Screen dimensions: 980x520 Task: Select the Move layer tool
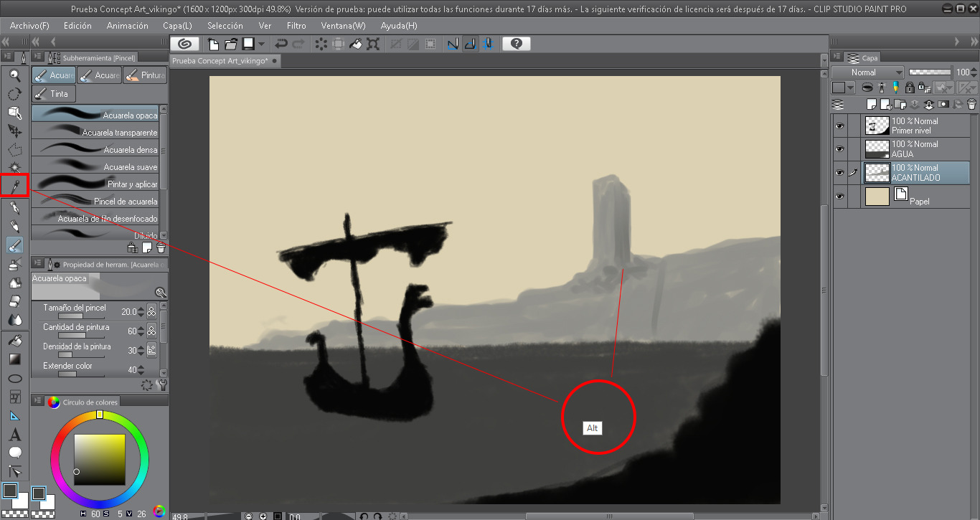point(14,131)
